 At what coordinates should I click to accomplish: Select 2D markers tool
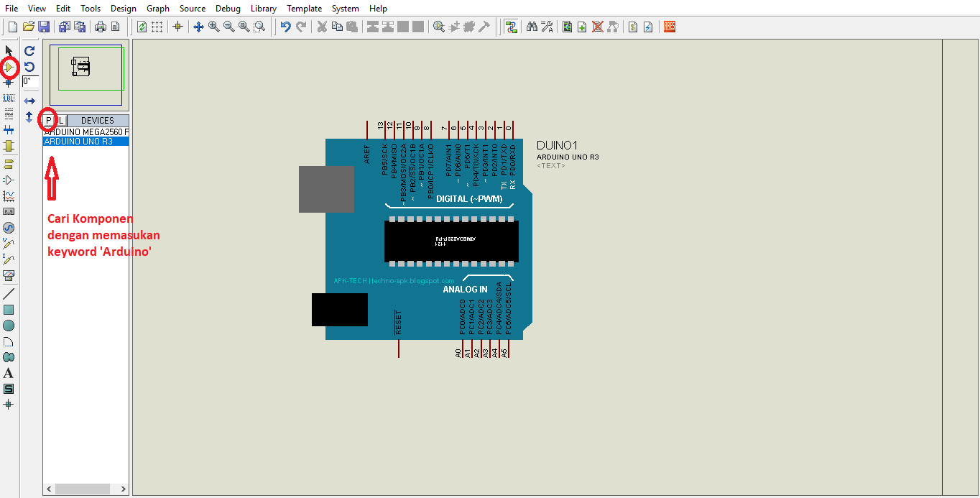tap(9, 405)
